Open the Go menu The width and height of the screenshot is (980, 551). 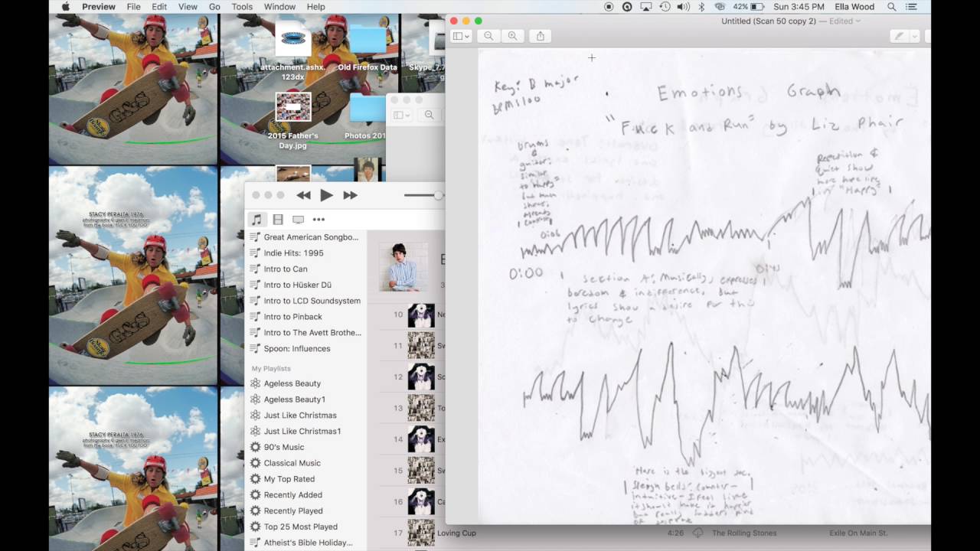coord(214,7)
